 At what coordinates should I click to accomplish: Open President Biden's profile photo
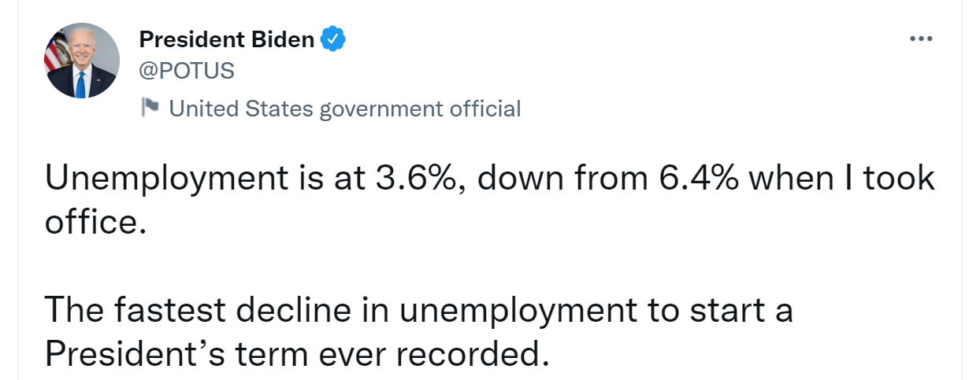click(81, 61)
